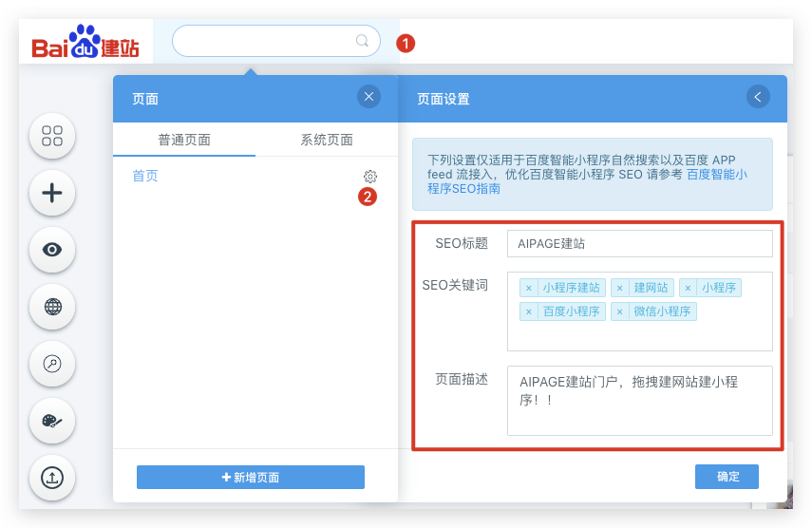Click the 新增页面 button
The image size is (812, 528).
click(x=251, y=478)
